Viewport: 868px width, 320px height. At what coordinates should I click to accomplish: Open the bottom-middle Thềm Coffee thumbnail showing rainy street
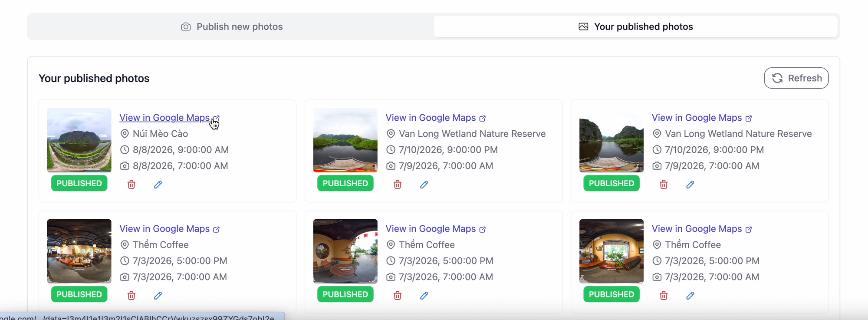(x=345, y=251)
